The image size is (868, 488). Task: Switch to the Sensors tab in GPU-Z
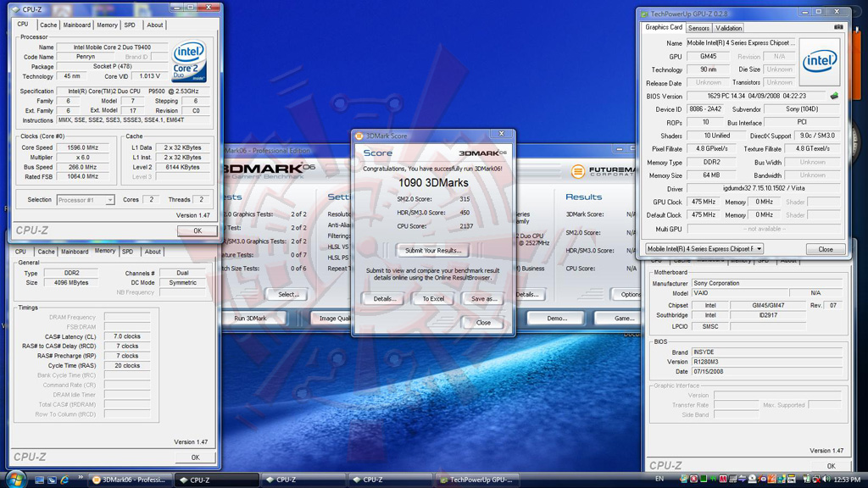pos(698,28)
